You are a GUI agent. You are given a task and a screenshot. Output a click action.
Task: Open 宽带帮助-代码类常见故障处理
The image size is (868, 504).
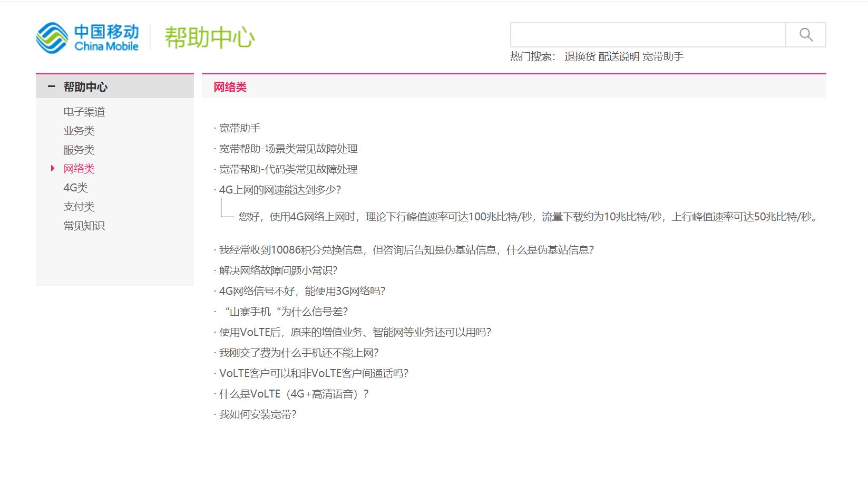point(288,170)
